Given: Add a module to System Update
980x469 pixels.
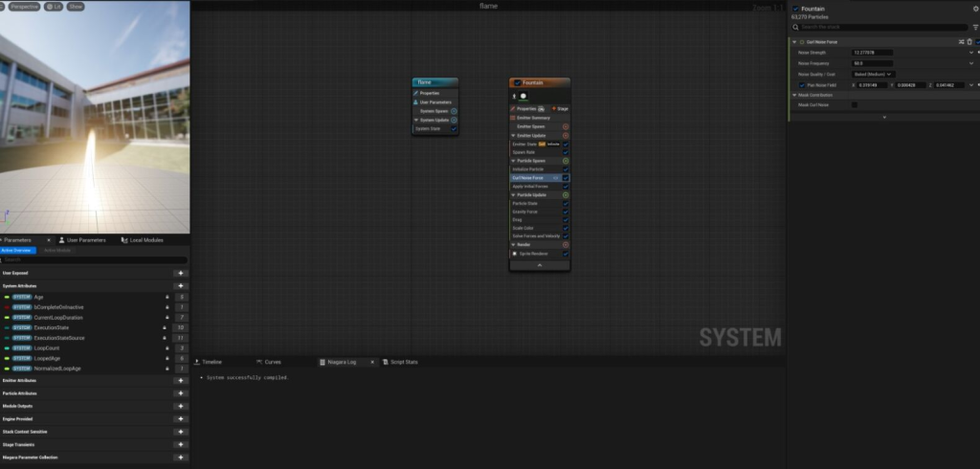Looking at the screenshot, I should [x=454, y=120].
